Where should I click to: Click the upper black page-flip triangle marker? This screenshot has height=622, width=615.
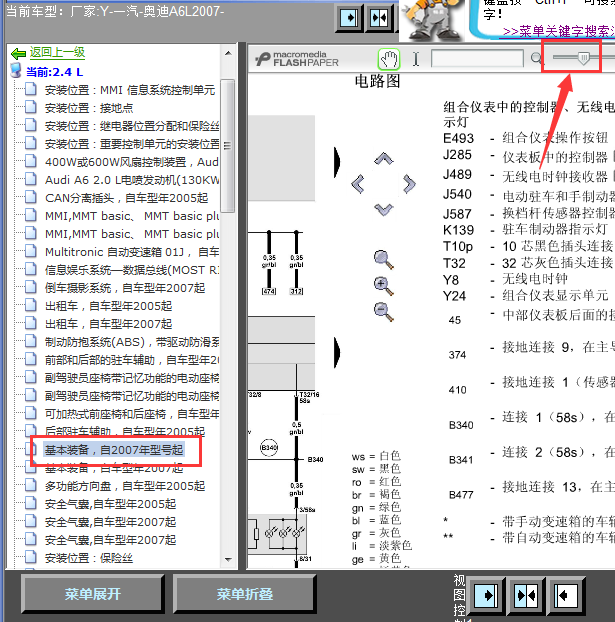point(337,161)
